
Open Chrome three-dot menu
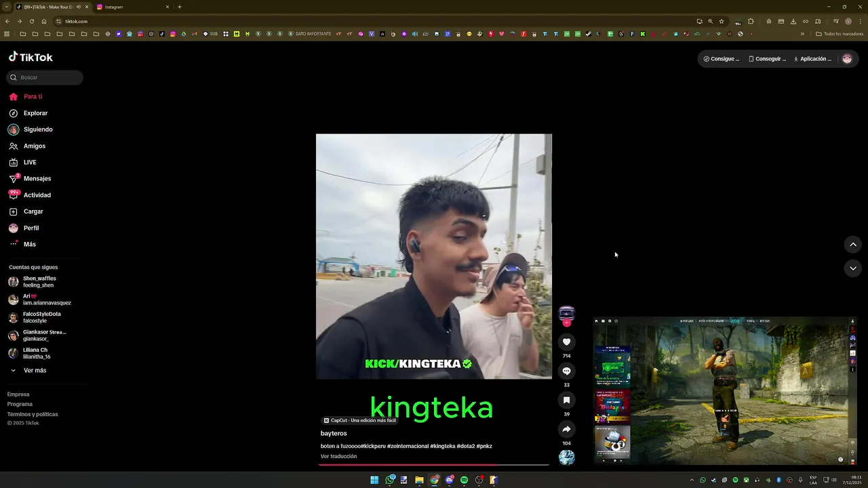point(861,21)
